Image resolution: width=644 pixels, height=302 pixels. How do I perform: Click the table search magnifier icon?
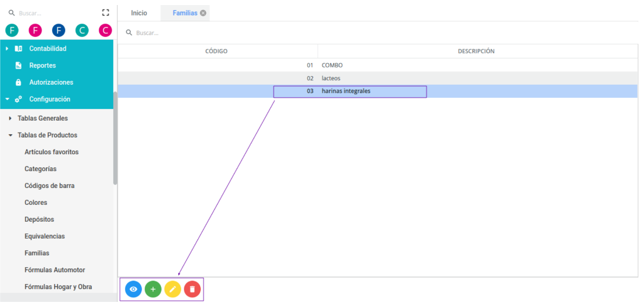tap(129, 33)
